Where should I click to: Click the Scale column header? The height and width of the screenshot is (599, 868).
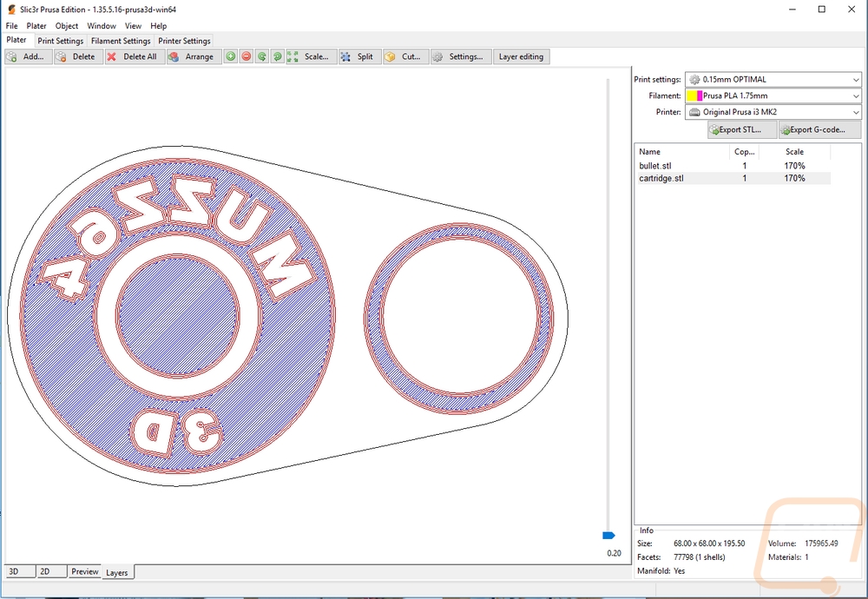coord(794,152)
